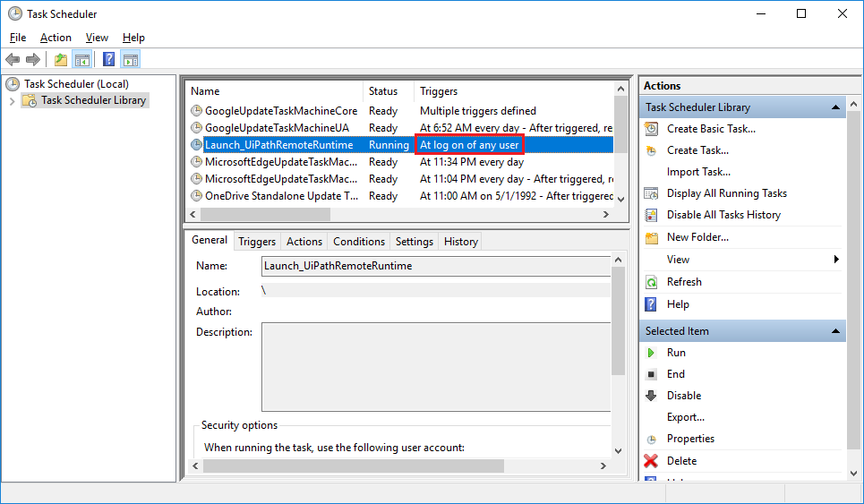Click Display All Running Tasks
Image resolution: width=864 pixels, height=504 pixels.
click(726, 193)
